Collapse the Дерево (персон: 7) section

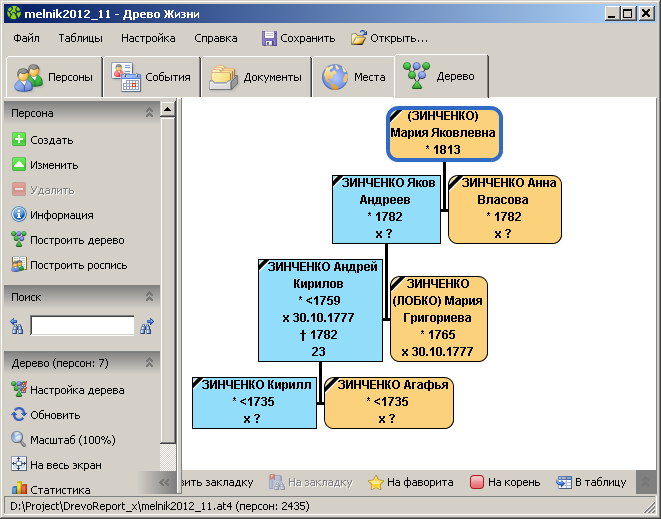pyautogui.click(x=150, y=363)
